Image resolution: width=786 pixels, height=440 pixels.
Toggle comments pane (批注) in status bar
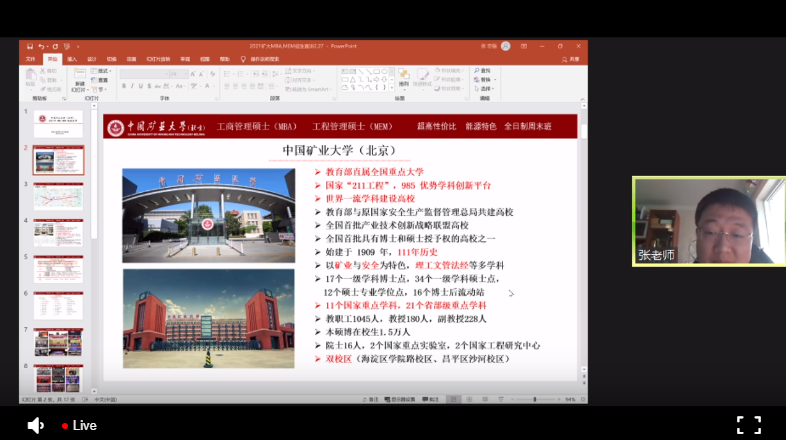pos(431,399)
